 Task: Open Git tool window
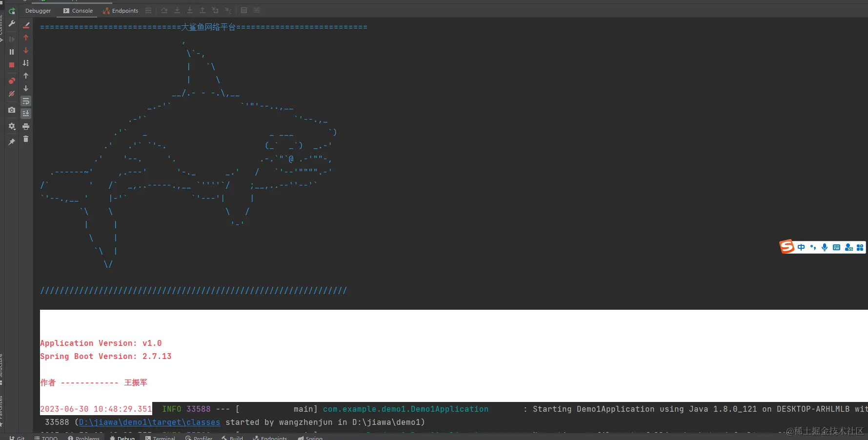coord(17,438)
